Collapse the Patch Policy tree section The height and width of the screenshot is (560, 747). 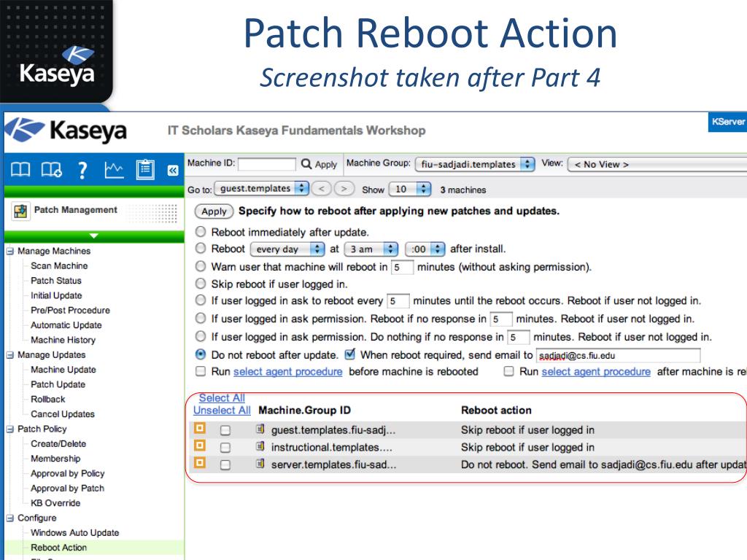pyautogui.click(x=10, y=429)
